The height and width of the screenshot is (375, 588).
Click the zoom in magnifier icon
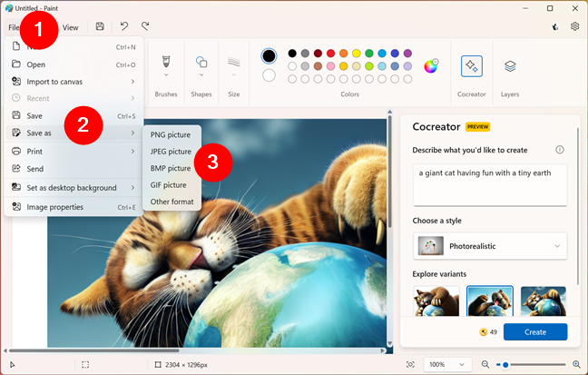[x=576, y=364]
